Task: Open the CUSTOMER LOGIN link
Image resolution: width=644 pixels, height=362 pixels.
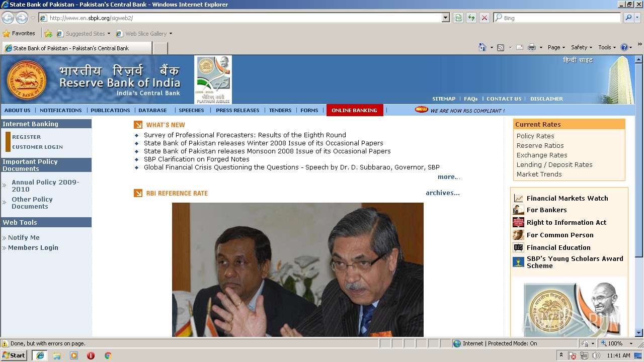Action: click(37, 147)
